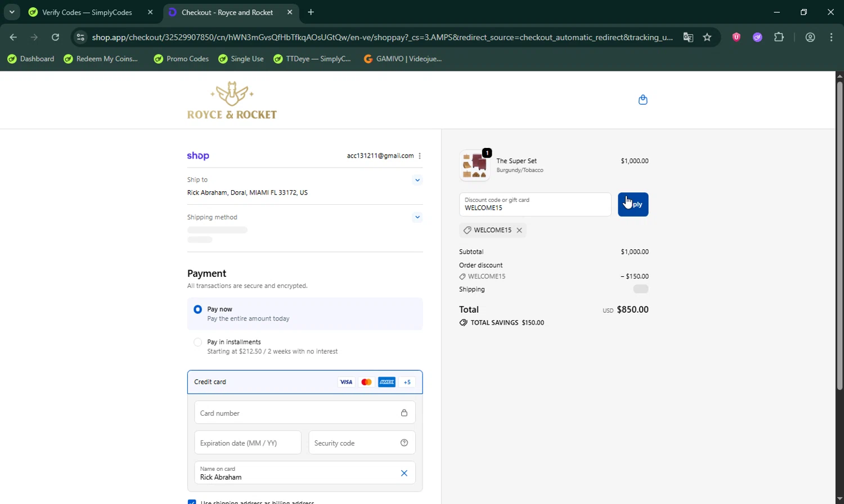Clear the Name on card field
The width and height of the screenshot is (844, 504).
404,473
